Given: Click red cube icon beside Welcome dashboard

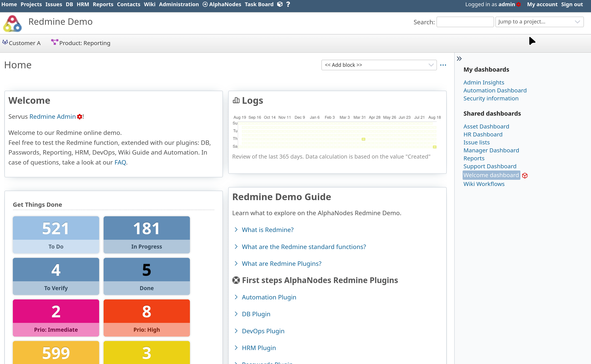Looking at the screenshot, I should point(525,176).
